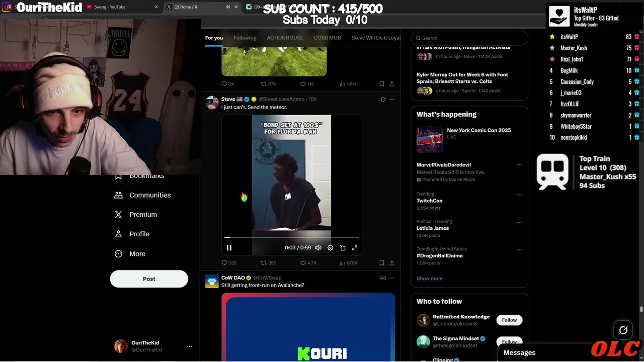Click CoW DAO ad image

(308, 327)
